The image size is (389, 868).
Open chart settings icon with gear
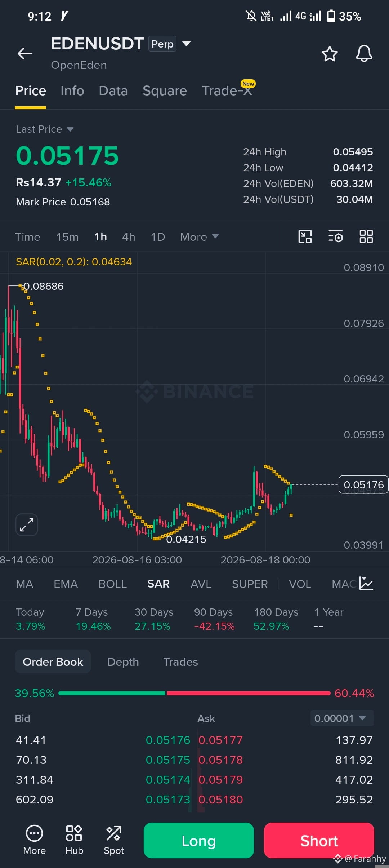(x=335, y=237)
